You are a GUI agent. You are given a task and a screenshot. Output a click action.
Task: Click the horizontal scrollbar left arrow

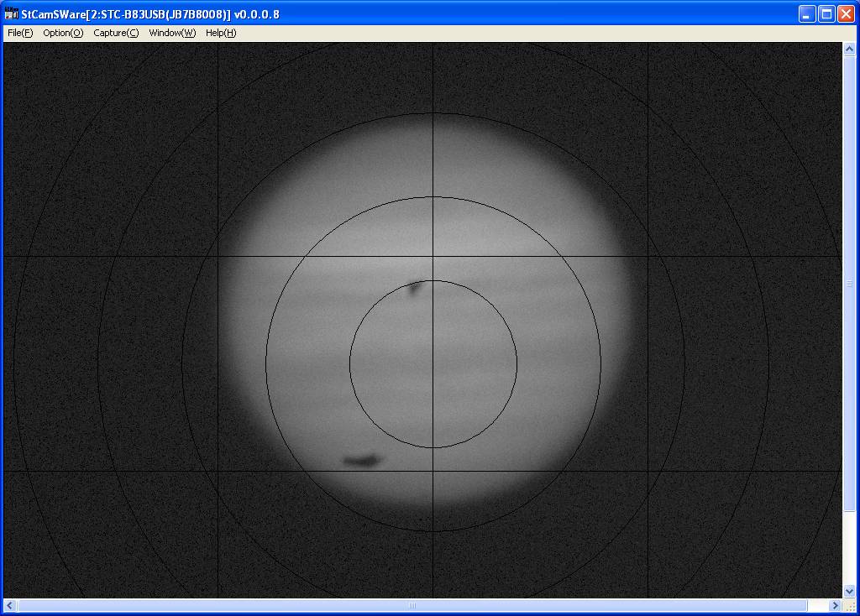tap(9, 606)
